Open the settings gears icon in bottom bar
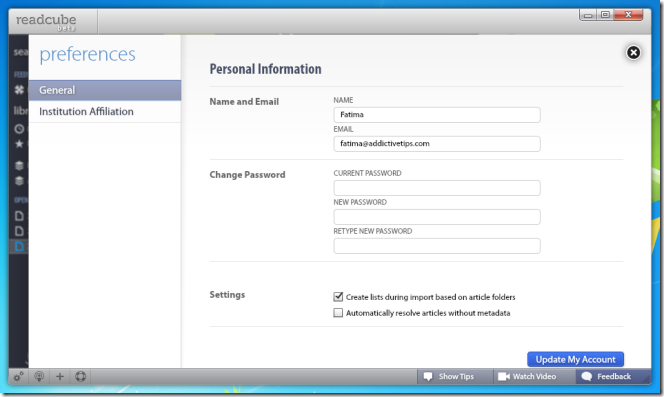Viewport: 664px width, 397px height. pos(18,376)
